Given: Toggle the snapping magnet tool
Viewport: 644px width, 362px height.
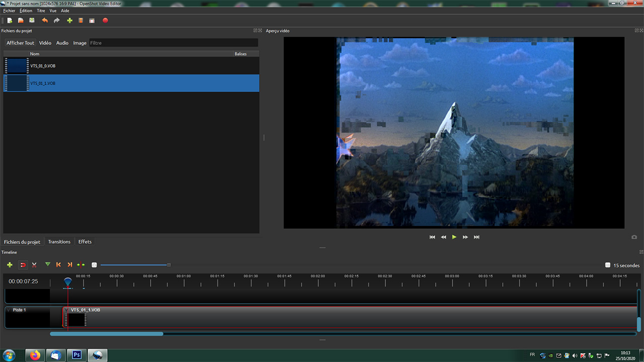Looking at the screenshot, I should click(23, 264).
